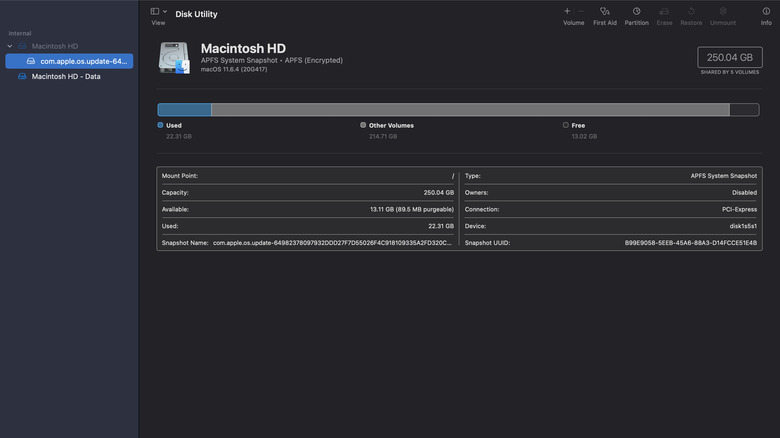Show Info for the selected volume
Image resolution: width=780 pixels, height=438 pixels.
pos(766,11)
